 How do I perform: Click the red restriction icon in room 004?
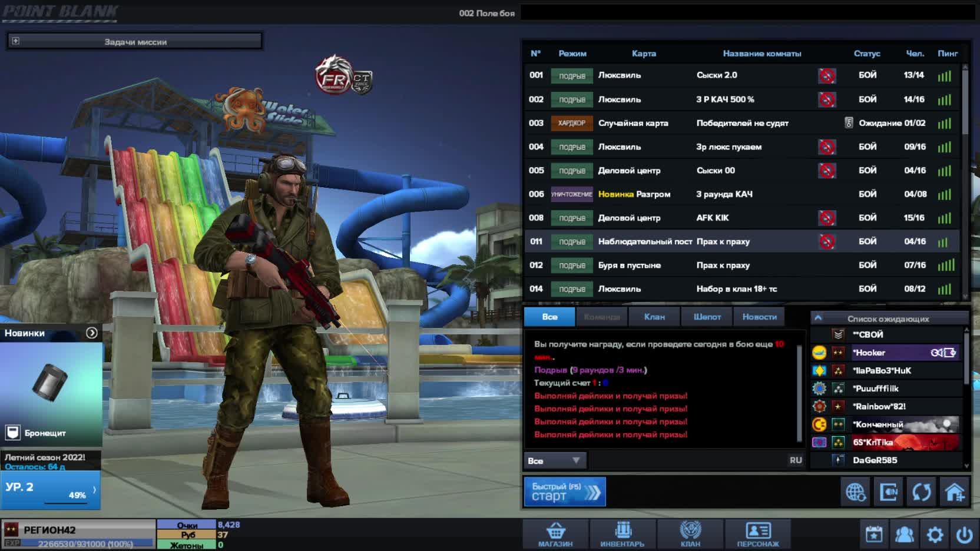pyautogui.click(x=827, y=147)
